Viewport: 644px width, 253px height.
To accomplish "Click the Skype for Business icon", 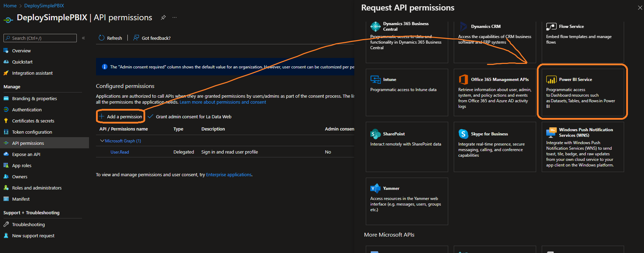I will (463, 134).
